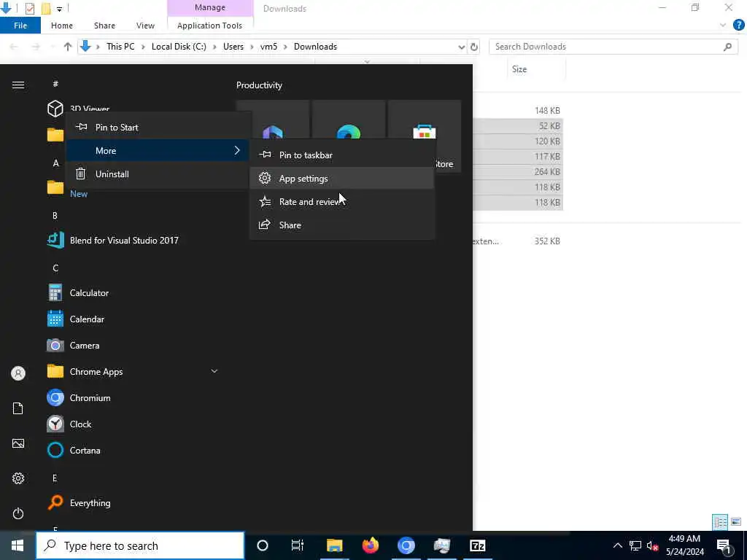Select the Manage contextual tab
Screen dimensions: 747x560
coord(210,7)
